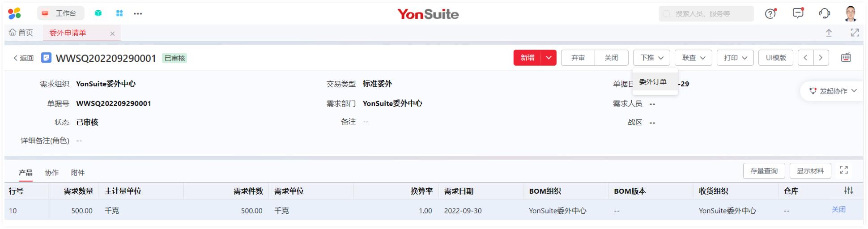This screenshot has width=868, height=229.
Task: Click the UI模版 button
Action: [776, 58]
